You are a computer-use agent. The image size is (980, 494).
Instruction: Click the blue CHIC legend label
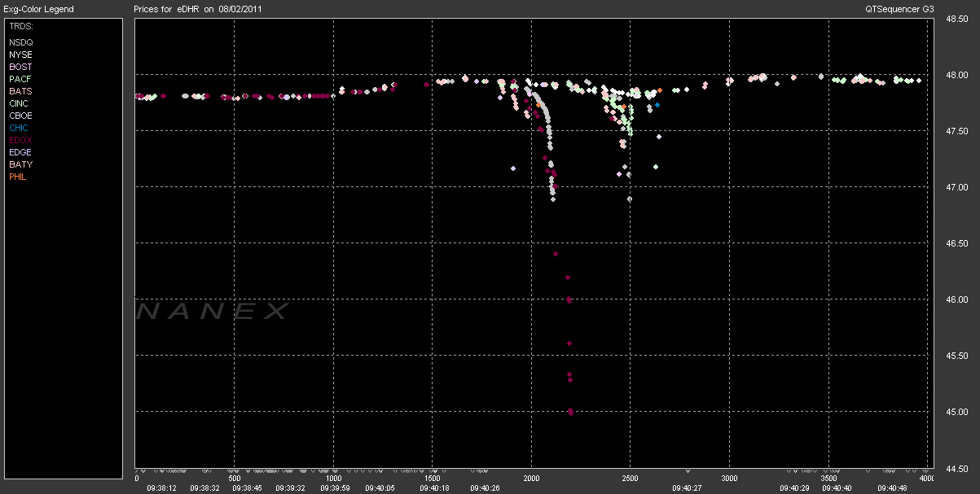click(20, 128)
